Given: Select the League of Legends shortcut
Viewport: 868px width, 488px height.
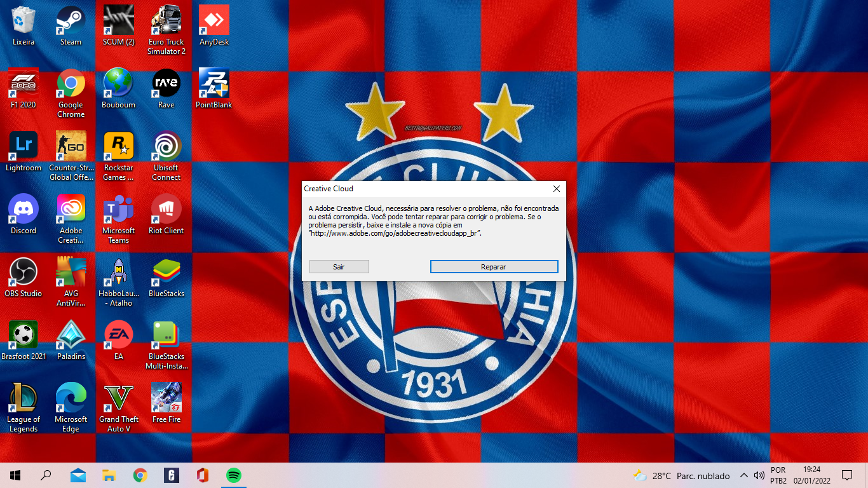Looking at the screenshot, I should coord(24,408).
